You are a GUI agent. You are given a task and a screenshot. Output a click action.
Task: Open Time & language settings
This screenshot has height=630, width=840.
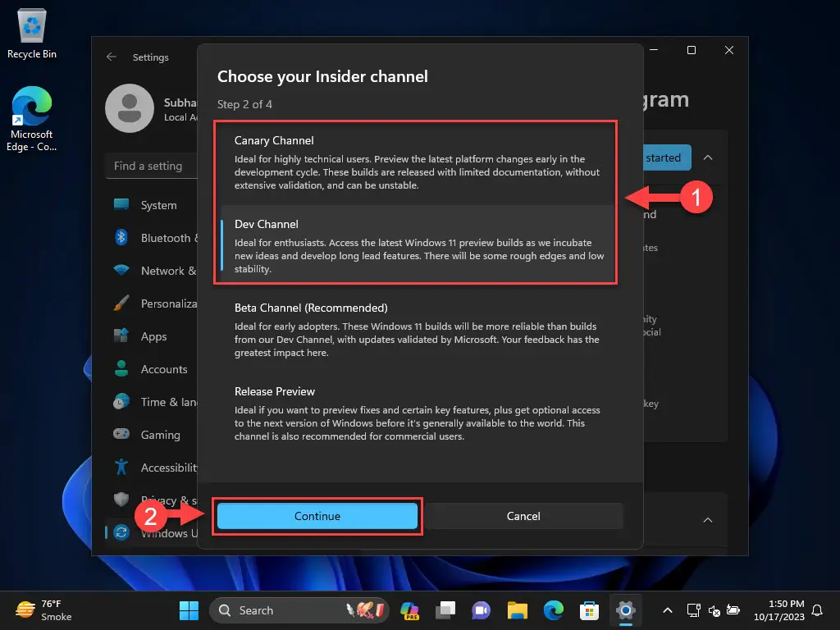click(153, 402)
